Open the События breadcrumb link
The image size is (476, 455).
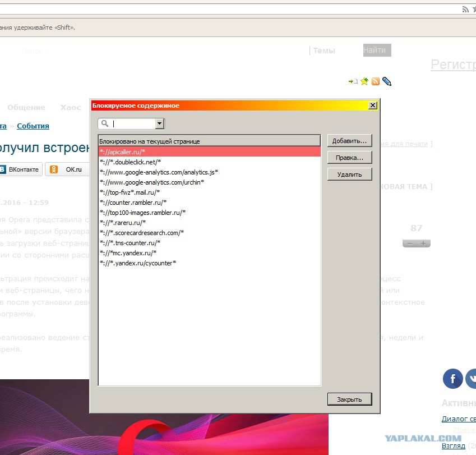click(33, 126)
